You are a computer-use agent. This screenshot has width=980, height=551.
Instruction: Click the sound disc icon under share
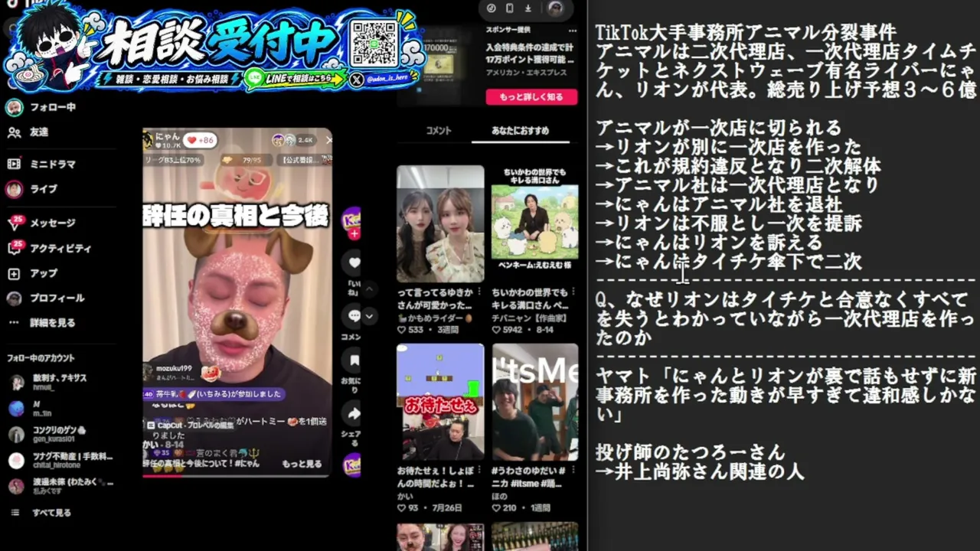(352, 465)
